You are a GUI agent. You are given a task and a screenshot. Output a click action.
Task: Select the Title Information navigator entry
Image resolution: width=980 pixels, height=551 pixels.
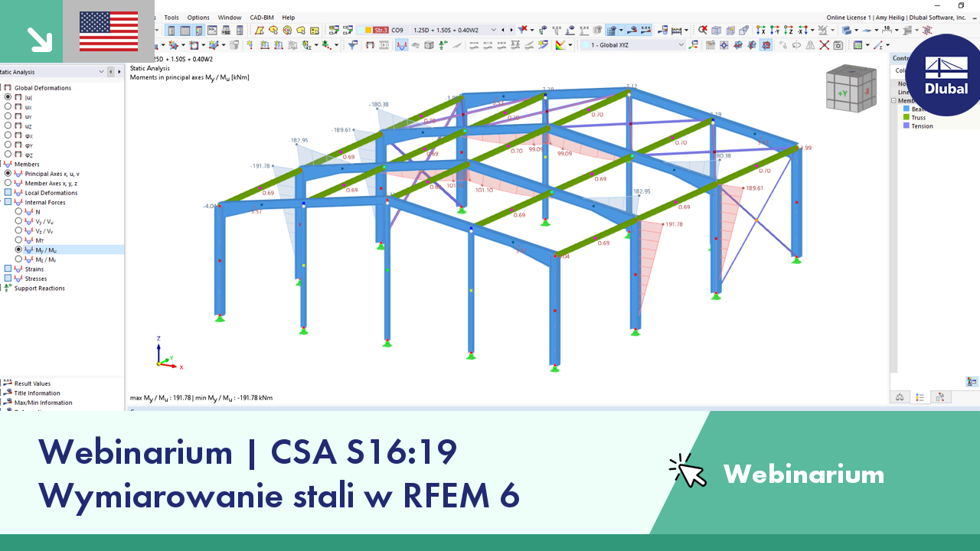[x=37, y=393]
